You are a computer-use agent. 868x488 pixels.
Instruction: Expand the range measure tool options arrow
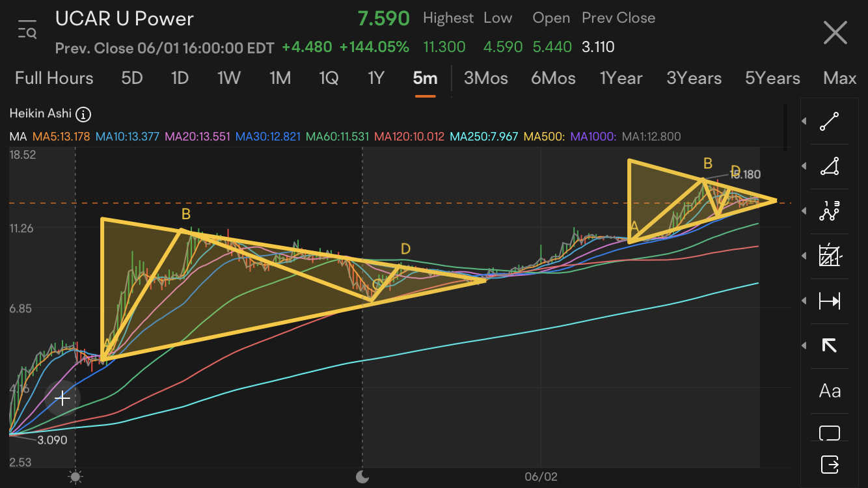pyautogui.click(x=806, y=301)
